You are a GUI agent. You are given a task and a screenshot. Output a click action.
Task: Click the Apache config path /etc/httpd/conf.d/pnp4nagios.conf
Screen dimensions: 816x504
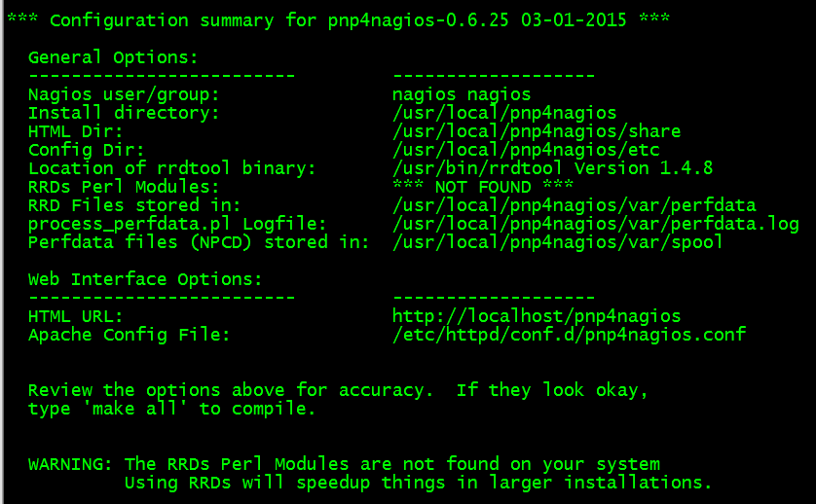click(569, 335)
